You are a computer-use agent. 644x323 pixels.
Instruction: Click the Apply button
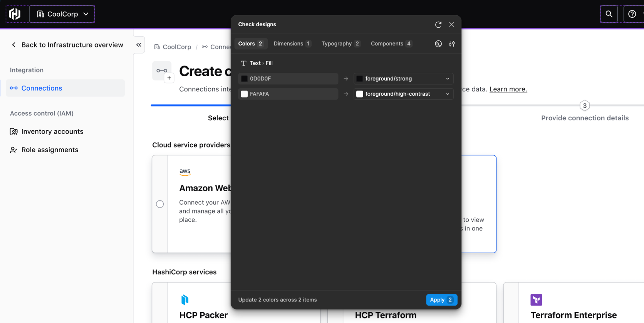click(x=442, y=300)
